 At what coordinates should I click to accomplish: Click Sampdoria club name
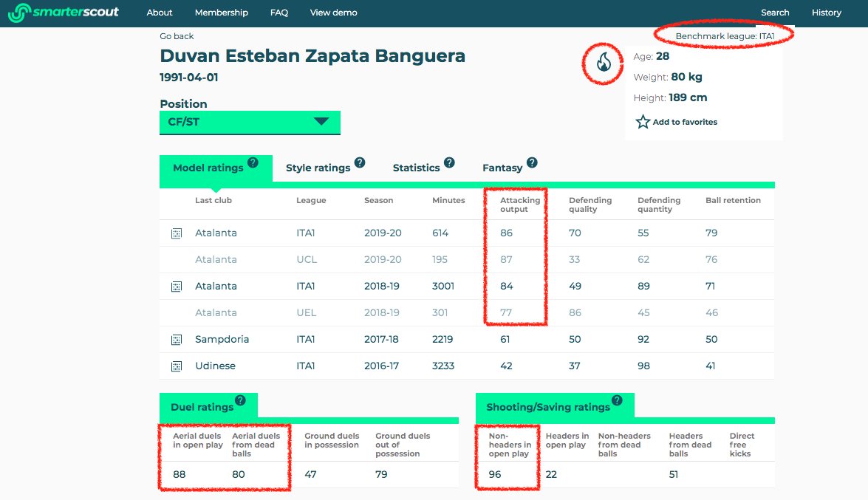pyautogui.click(x=222, y=340)
